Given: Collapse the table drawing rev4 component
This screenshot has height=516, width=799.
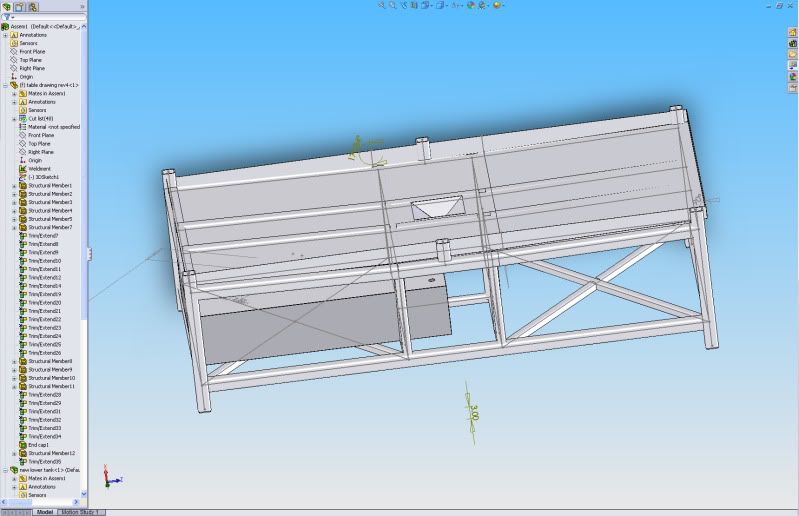Looking at the screenshot, I should point(6,85).
